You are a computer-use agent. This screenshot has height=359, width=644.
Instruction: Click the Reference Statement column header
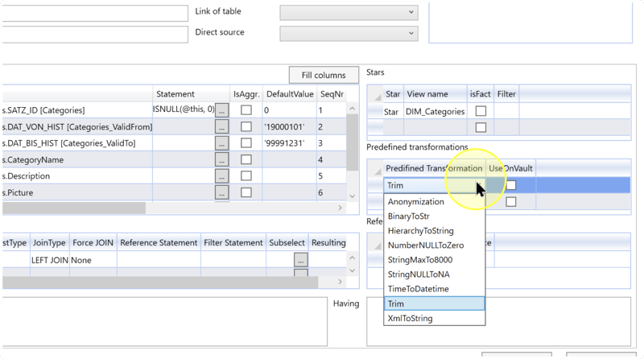159,243
